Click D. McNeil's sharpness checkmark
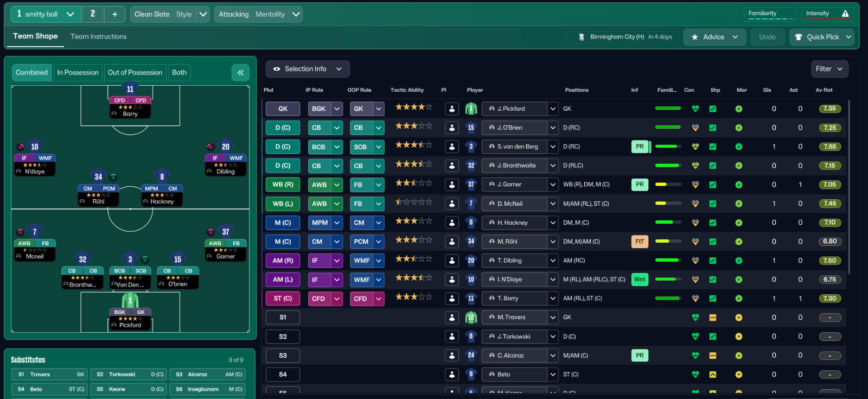868x399 pixels. pyautogui.click(x=713, y=204)
